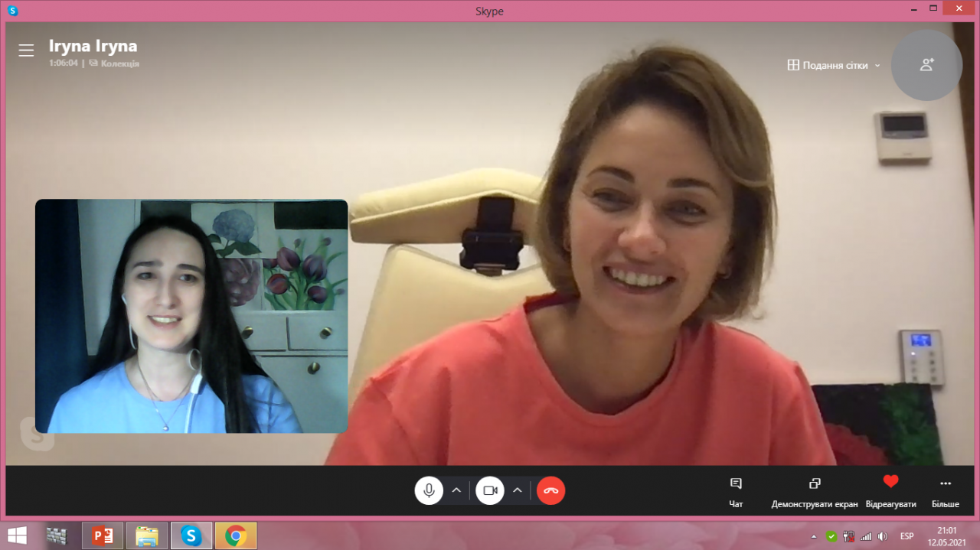This screenshot has height=550, width=980.
Task: Open the brick wall app in taskbar
Action: coord(57,535)
